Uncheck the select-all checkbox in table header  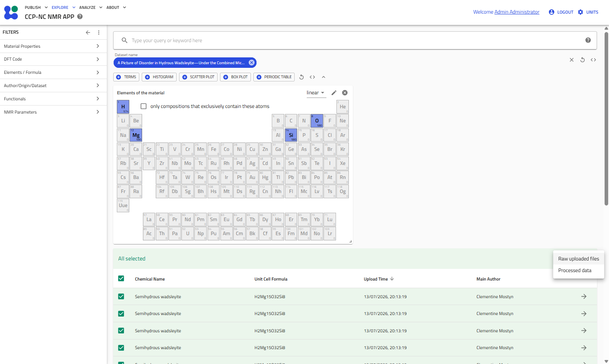tap(121, 279)
